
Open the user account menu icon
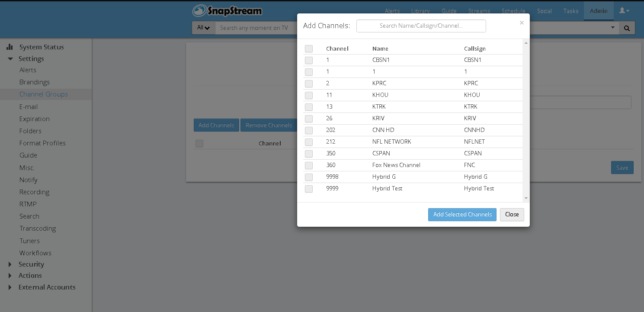(624, 11)
